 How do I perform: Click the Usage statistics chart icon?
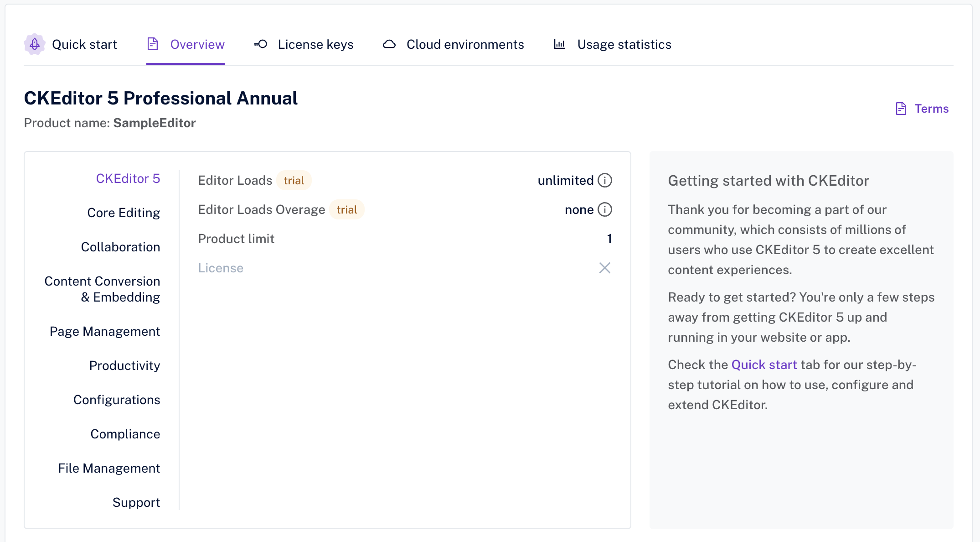[x=560, y=44]
